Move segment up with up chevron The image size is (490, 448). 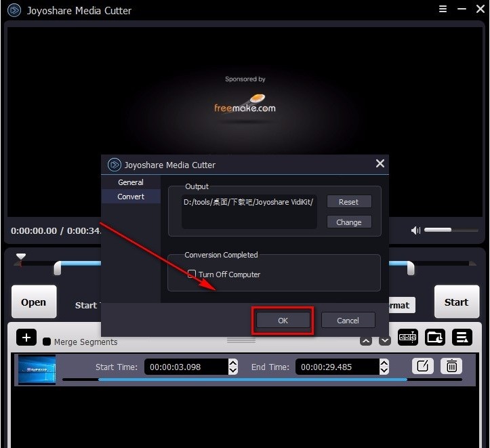coord(366,341)
